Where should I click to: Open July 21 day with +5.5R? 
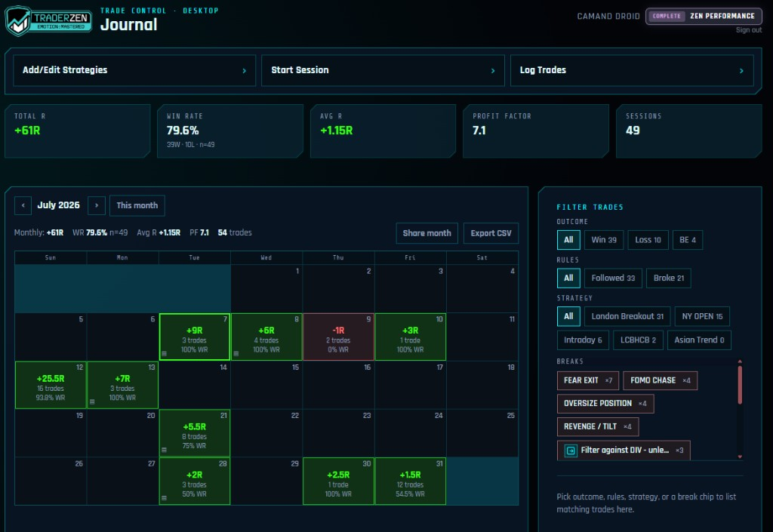point(195,433)
